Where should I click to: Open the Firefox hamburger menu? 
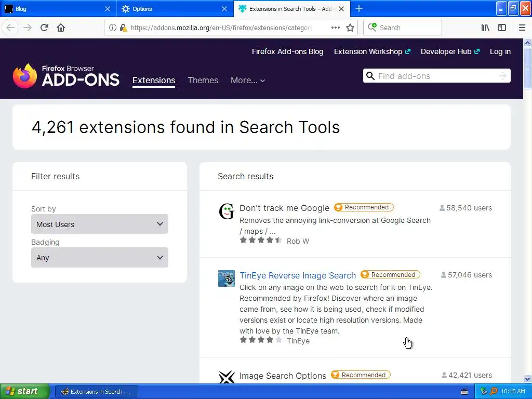click(x=522, y=28)
